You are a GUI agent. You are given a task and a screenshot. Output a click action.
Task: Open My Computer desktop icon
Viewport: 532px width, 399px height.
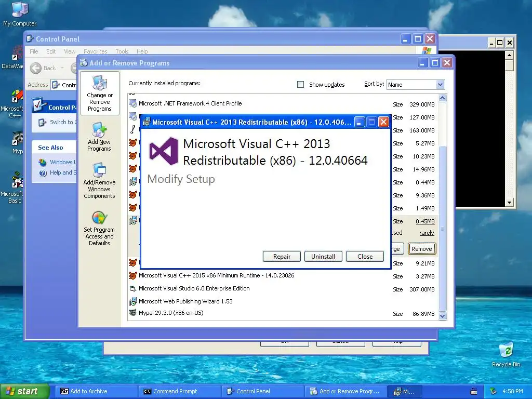pyautogui.click(x=19, y=14)
